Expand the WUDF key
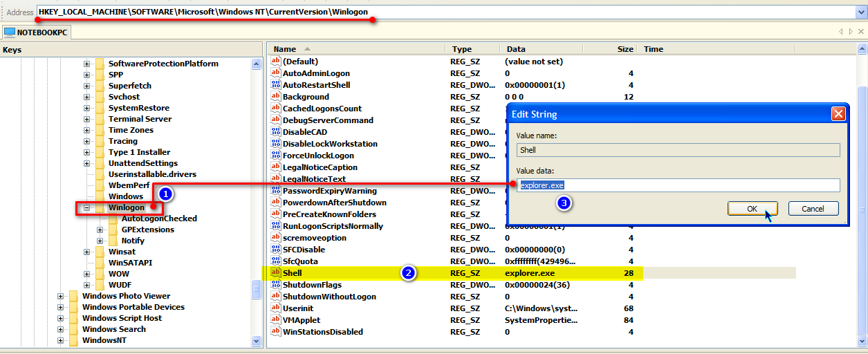The image size is (868, 354). click(87, 285)
